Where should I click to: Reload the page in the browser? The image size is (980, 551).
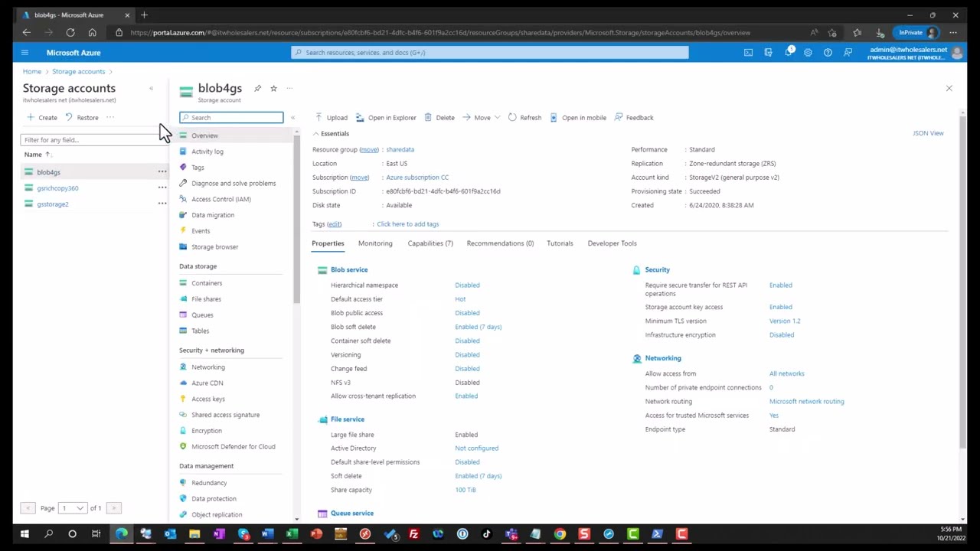point(70,33)
